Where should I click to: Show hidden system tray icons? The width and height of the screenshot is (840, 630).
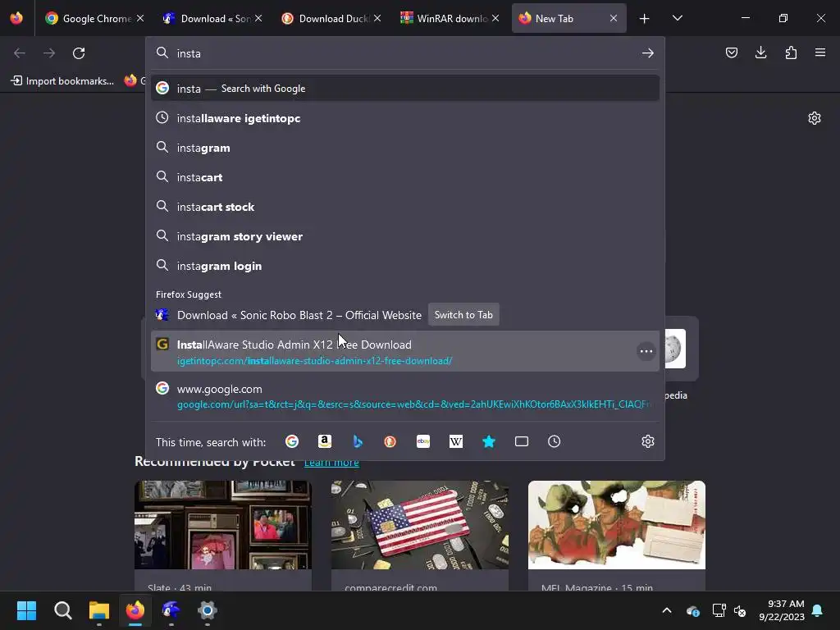666,610
